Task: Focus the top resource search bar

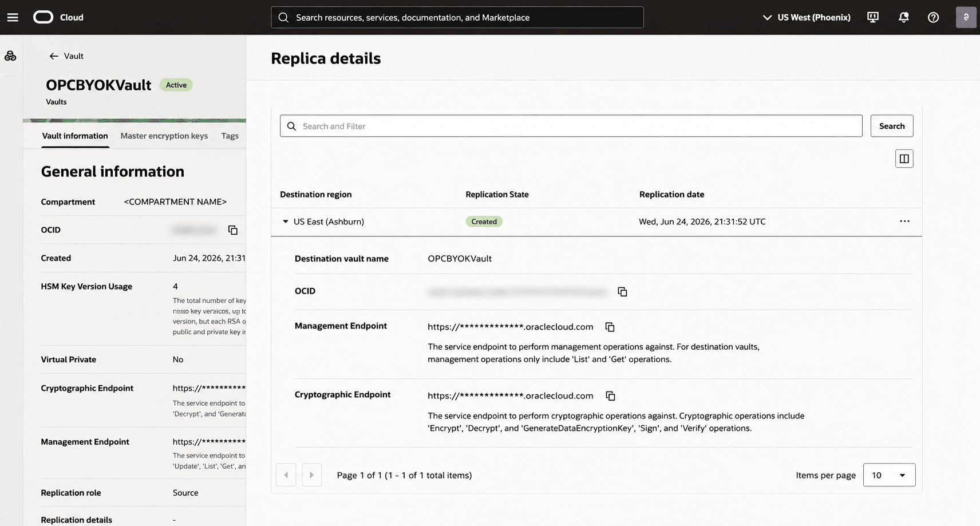Action: pyautogui.click(x=457, y=17)
